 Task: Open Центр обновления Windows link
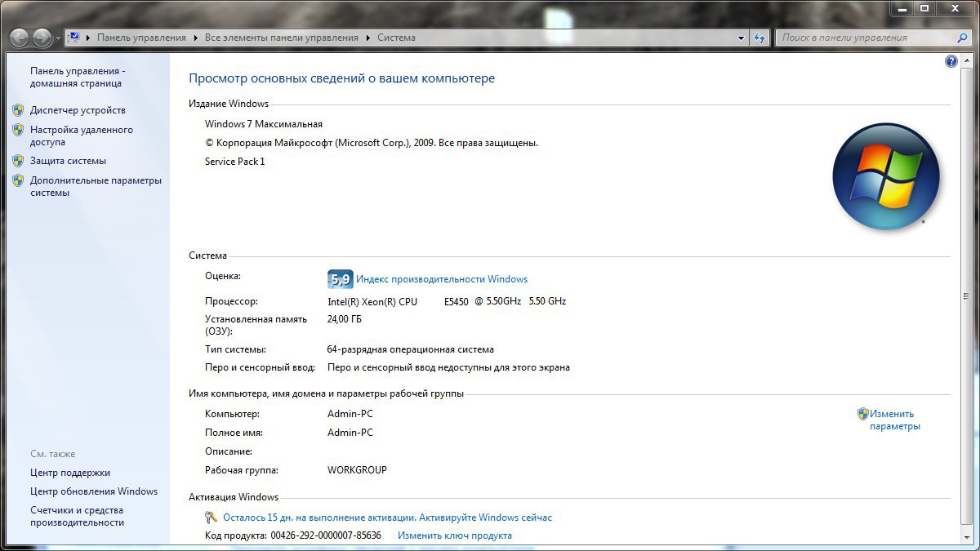(x=94, y=491)
